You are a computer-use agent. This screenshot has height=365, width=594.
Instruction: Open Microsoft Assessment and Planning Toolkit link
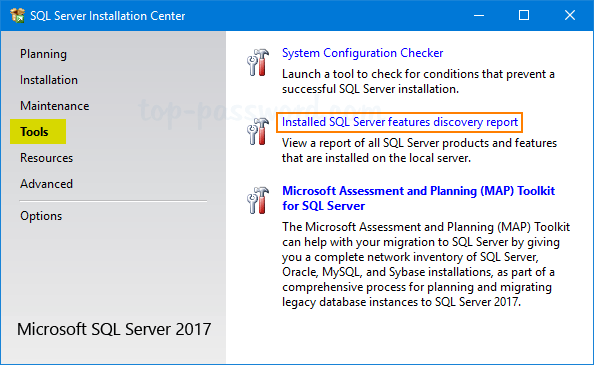(418, 198)
